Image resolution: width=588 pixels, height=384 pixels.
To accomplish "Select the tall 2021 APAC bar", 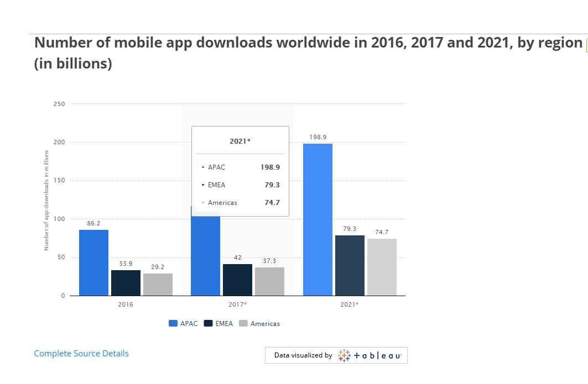I will 318,219.
